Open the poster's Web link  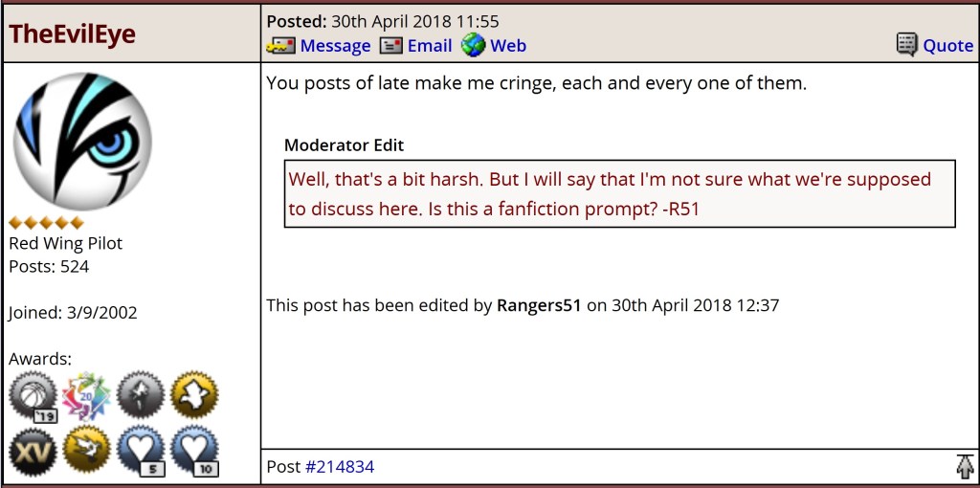508,46
